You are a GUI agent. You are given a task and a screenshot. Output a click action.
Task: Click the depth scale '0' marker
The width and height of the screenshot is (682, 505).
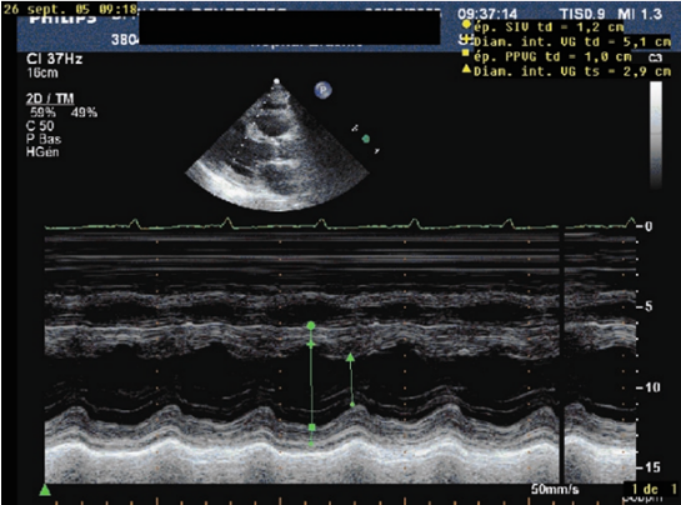648,227
